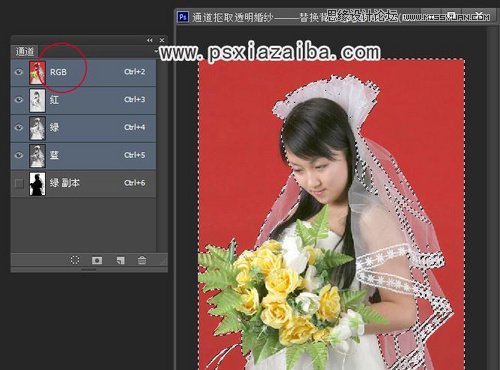Select the 通道 (Channels) tab
Viewport: 500px width, 370px height.
click(x=25, y=51)
